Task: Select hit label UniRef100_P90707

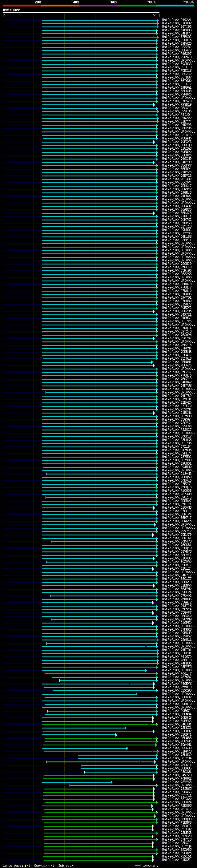Action: point(176,338)
